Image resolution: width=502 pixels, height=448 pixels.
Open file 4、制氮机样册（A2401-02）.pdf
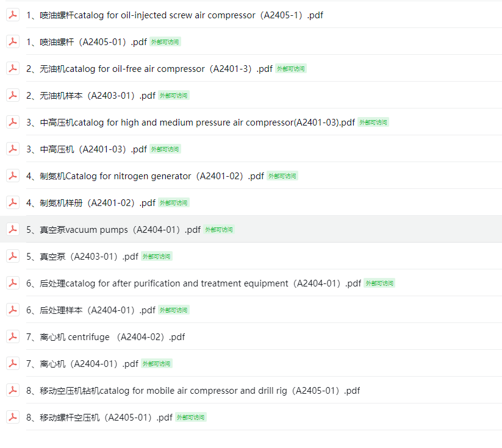pos(91,203)
